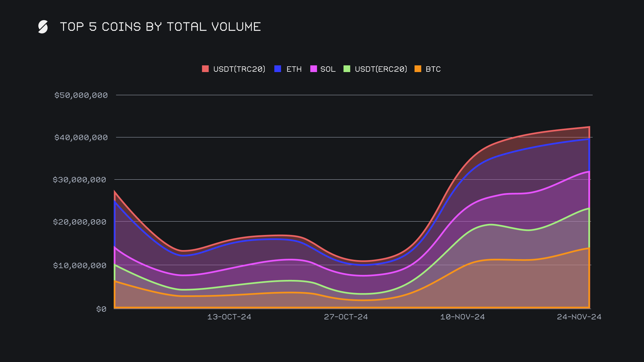
Task: Click the $0 y-axis label
Action: pos(101,309)
